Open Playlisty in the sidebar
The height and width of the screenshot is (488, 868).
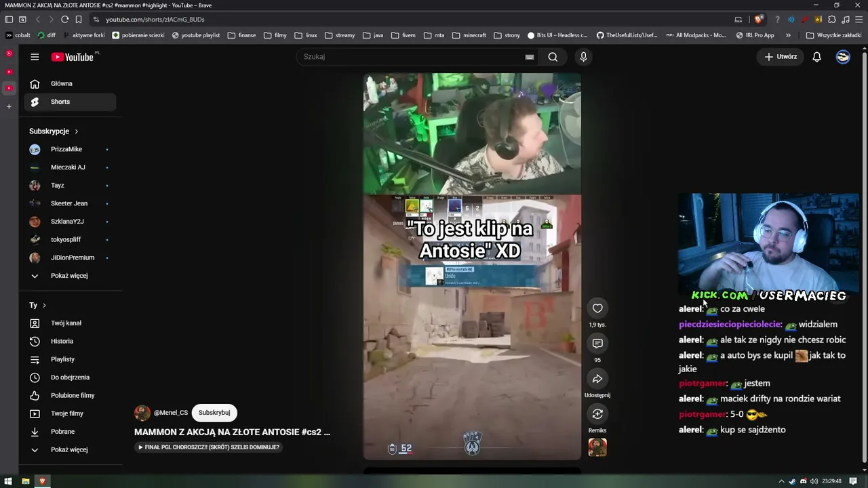coord(70,359)
